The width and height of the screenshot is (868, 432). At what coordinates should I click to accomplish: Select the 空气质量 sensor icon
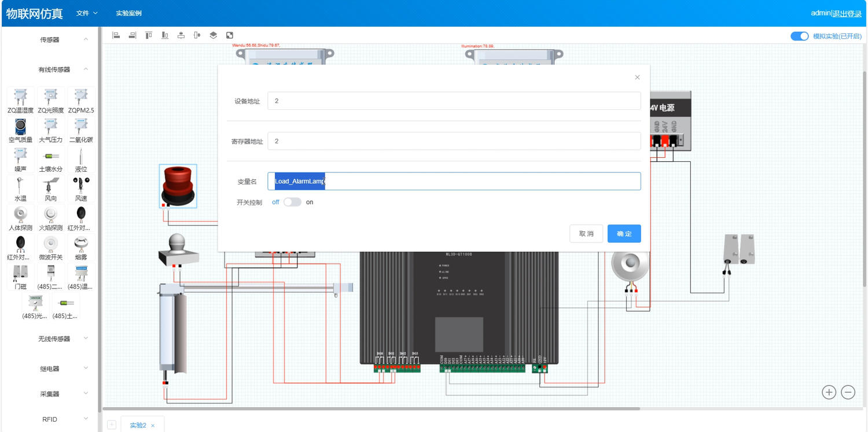(20, 130)
